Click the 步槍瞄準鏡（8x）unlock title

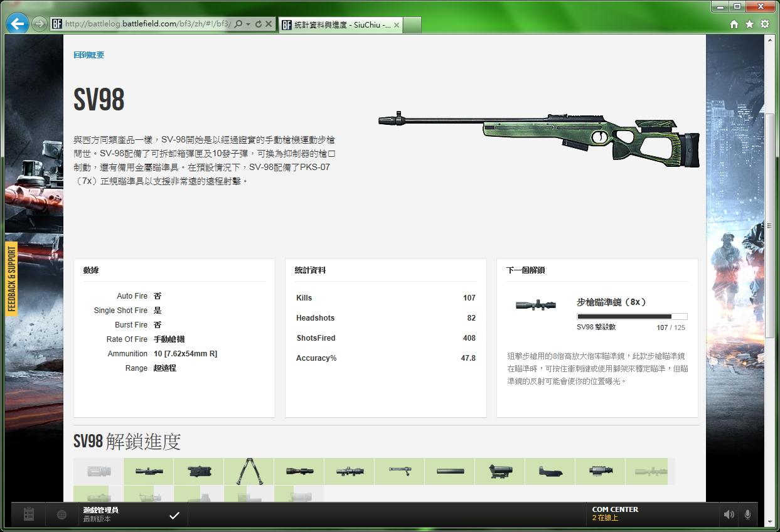611,302
